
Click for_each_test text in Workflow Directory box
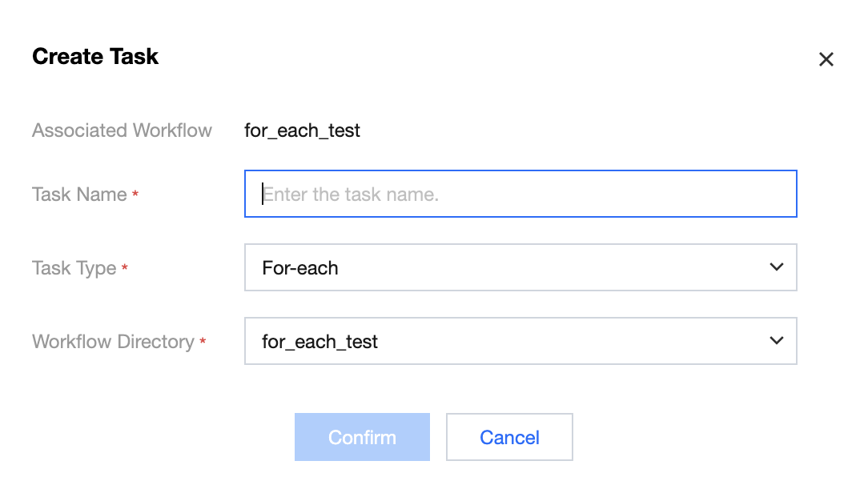click(319, 342)
